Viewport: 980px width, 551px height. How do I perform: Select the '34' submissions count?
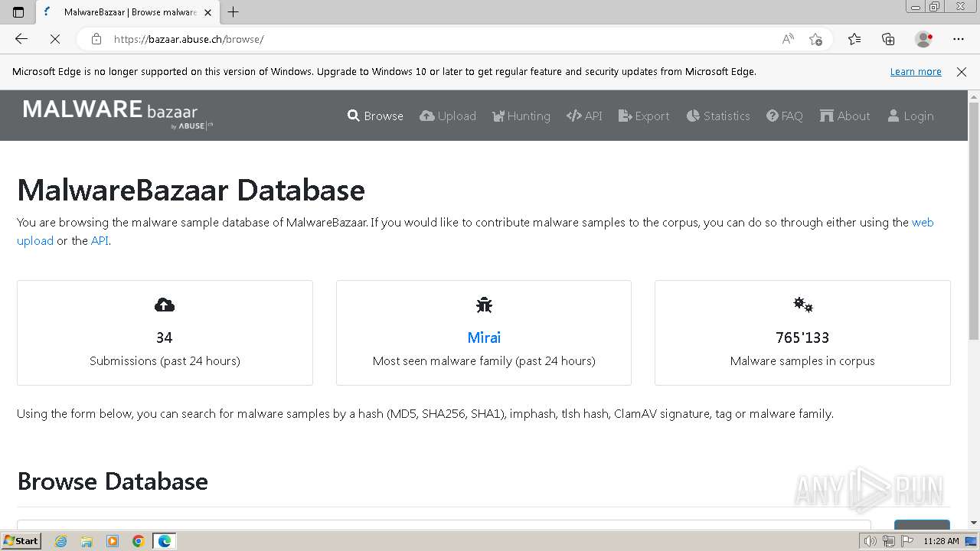coord(165,337)
